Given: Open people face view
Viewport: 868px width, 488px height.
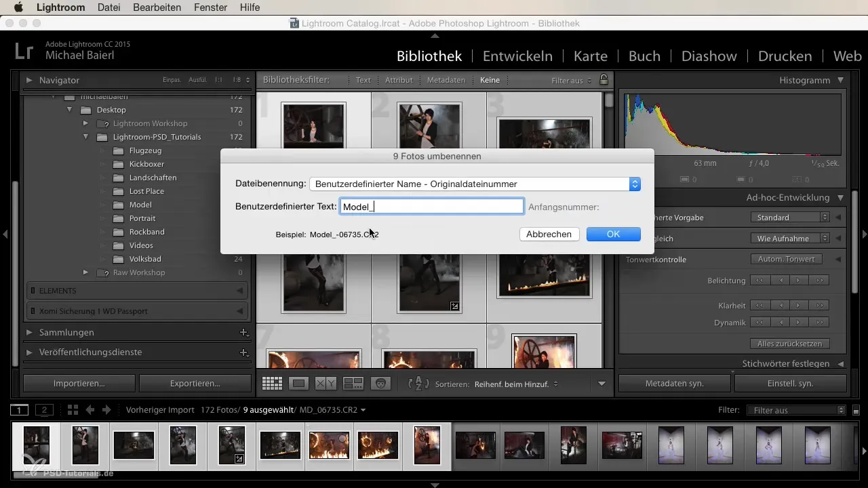Looking at the screenshot, I should [x=381, y=383].
